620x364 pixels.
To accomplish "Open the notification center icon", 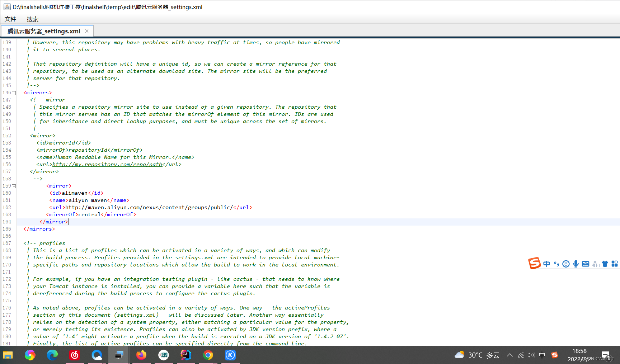I will click(x=606, y=355).
